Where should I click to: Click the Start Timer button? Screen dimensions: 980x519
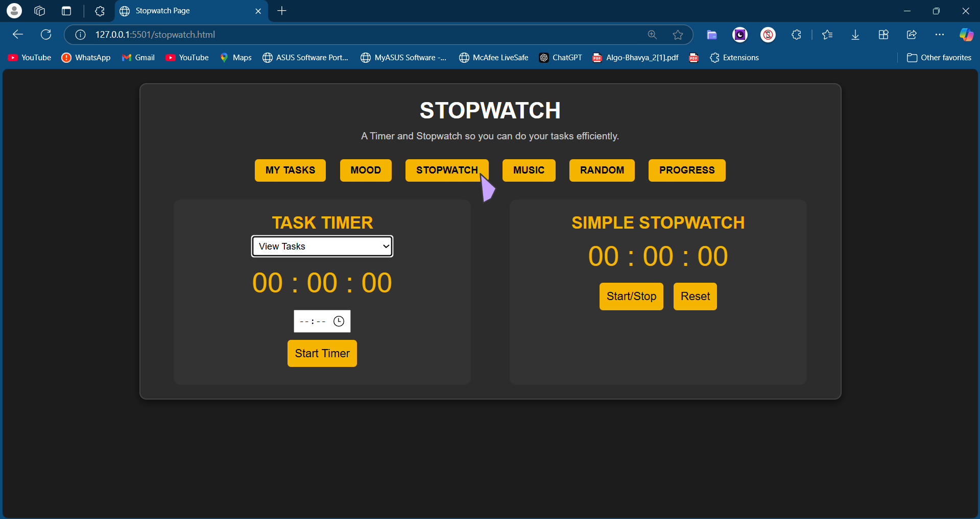coord(322,353)
